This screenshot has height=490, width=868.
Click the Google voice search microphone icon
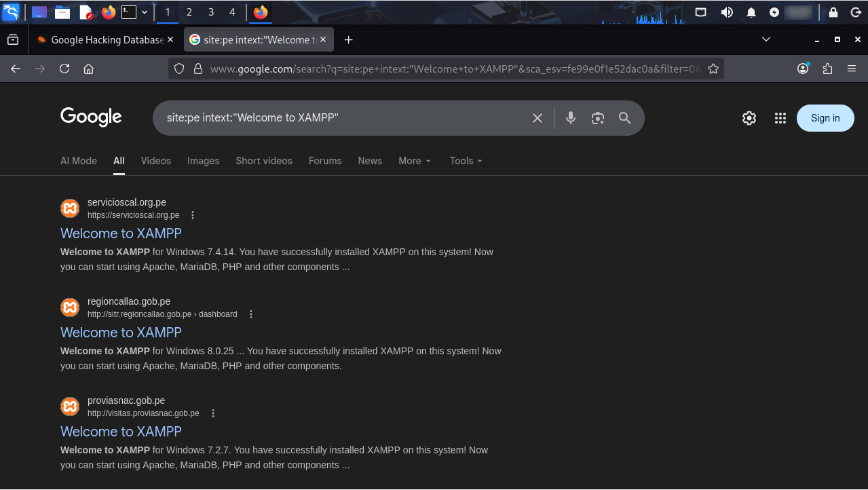point(571,118)
